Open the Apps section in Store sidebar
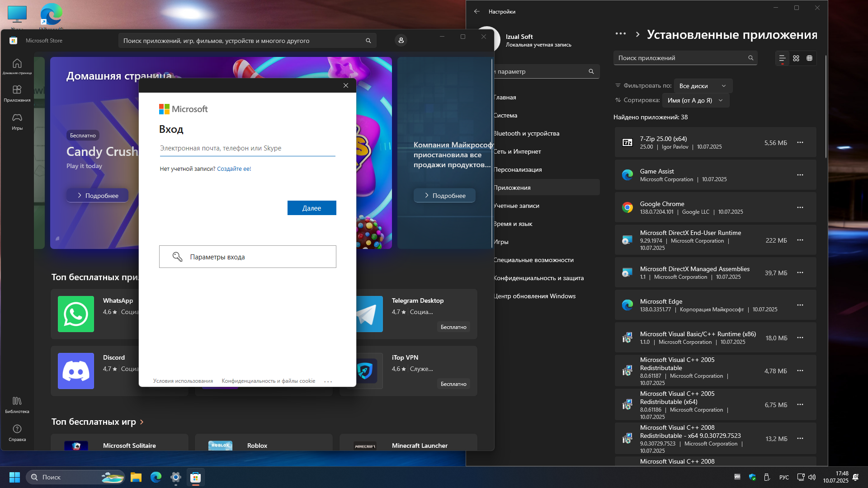Image resolution: width=868 pixels, height=488 pixels. [x=17, y=94]
